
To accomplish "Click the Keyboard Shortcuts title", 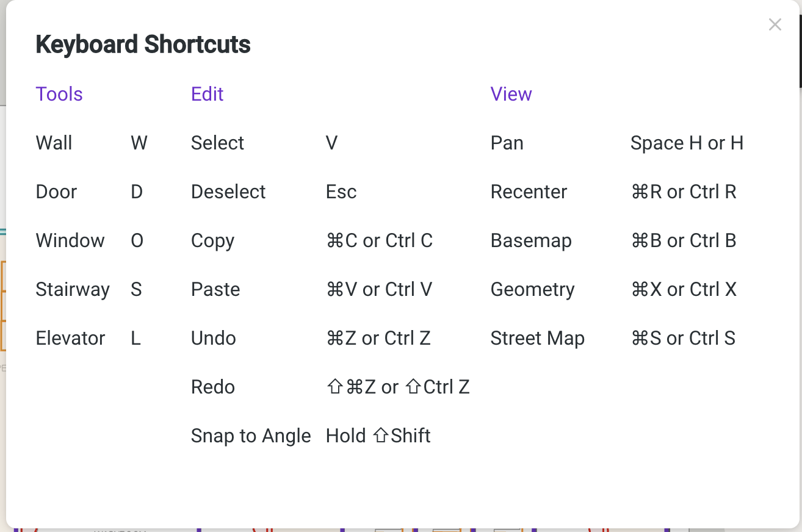I will (x=143, y=45).
